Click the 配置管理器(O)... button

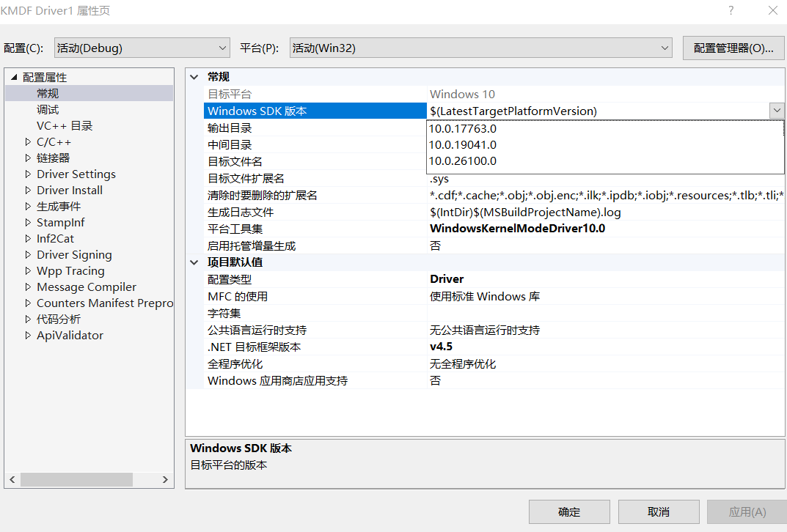pos(733,48)
